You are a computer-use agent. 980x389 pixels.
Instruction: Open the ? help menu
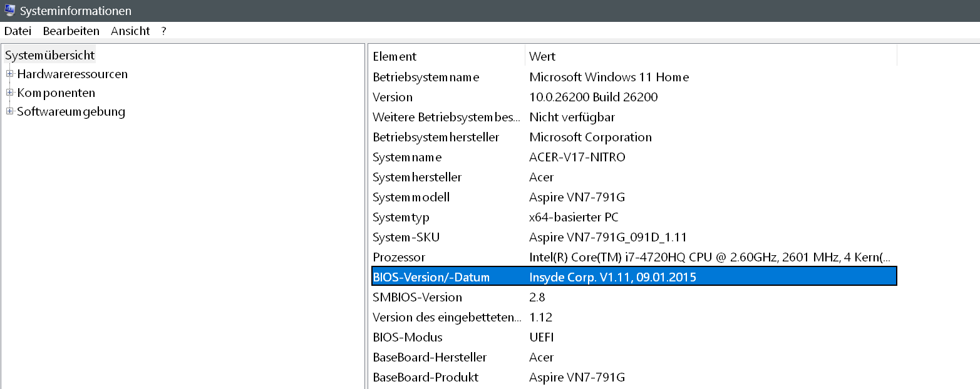[163, 31]
